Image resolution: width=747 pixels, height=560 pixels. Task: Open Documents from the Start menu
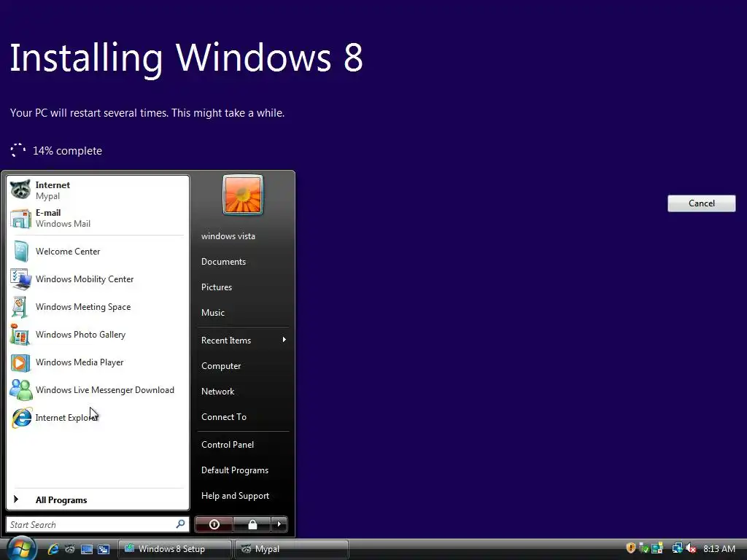click(243, 262)
